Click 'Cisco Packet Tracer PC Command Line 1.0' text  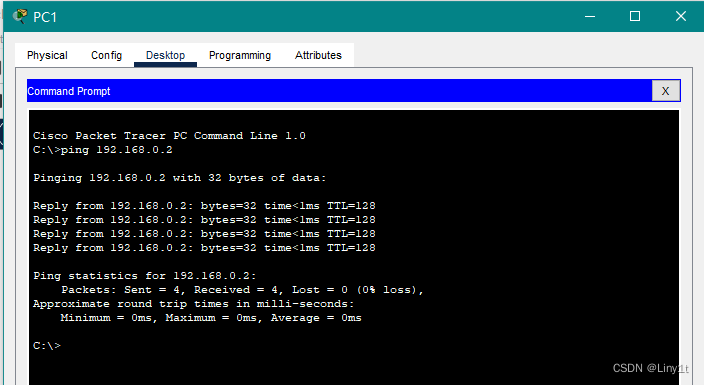click(169, 136)
